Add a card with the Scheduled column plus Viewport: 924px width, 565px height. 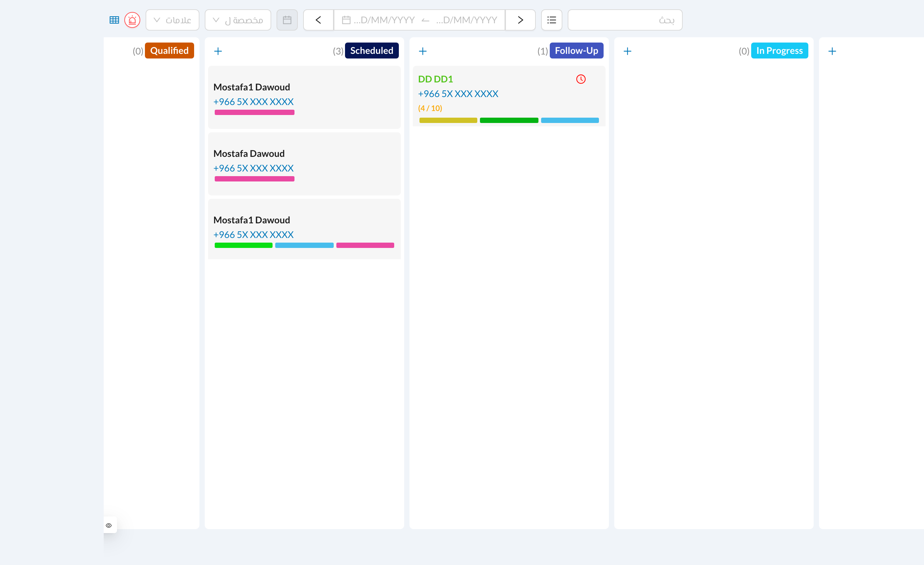[218, 51]
